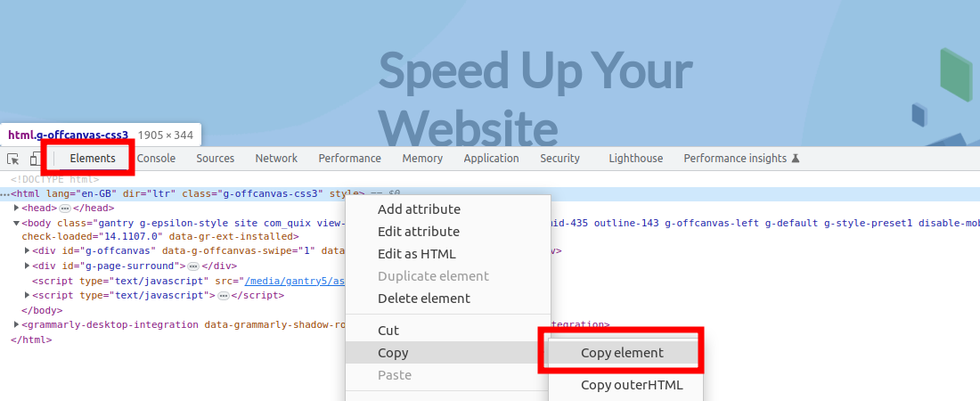Click the html.g-offcanvas-css3 tooltip label

pos(68,135)
